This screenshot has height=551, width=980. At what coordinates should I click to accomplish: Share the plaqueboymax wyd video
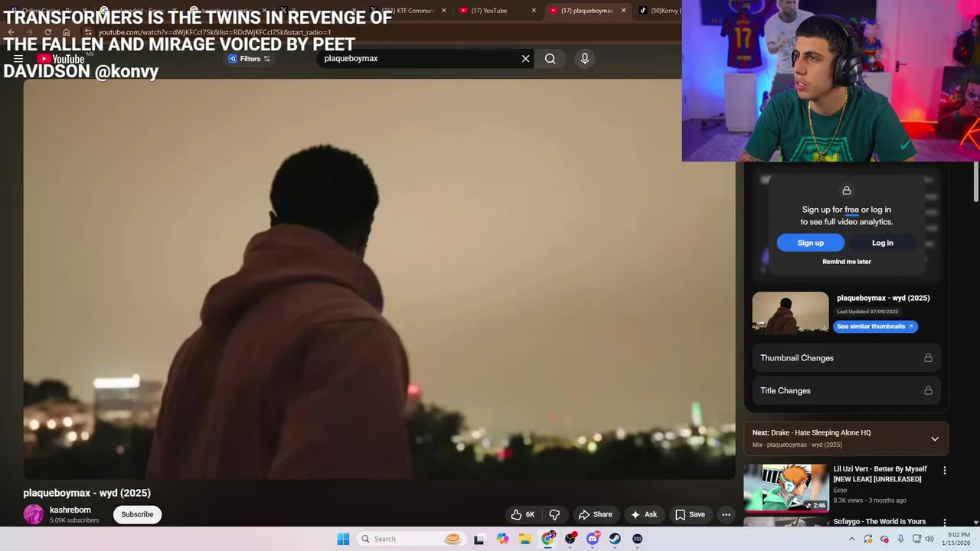coord(596,514)
